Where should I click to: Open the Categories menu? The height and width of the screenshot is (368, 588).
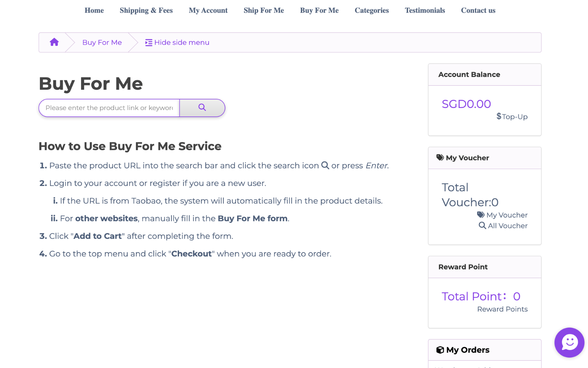click(x=371, y=10)
